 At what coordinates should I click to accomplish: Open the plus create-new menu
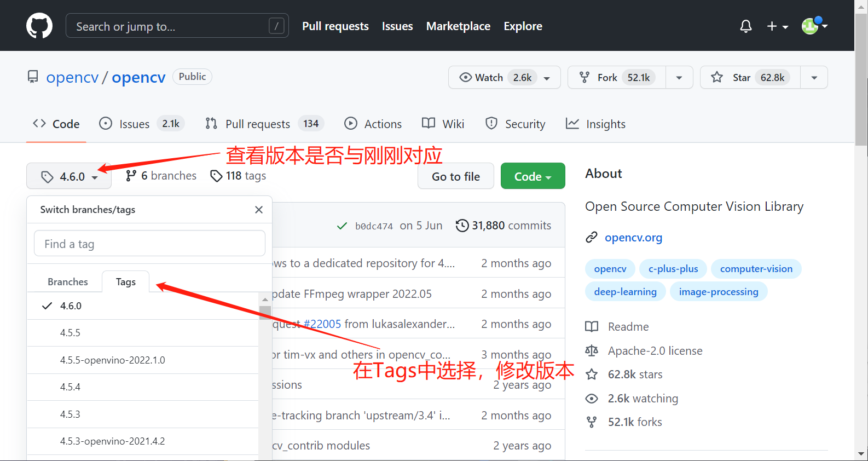[x=777, y=26]
